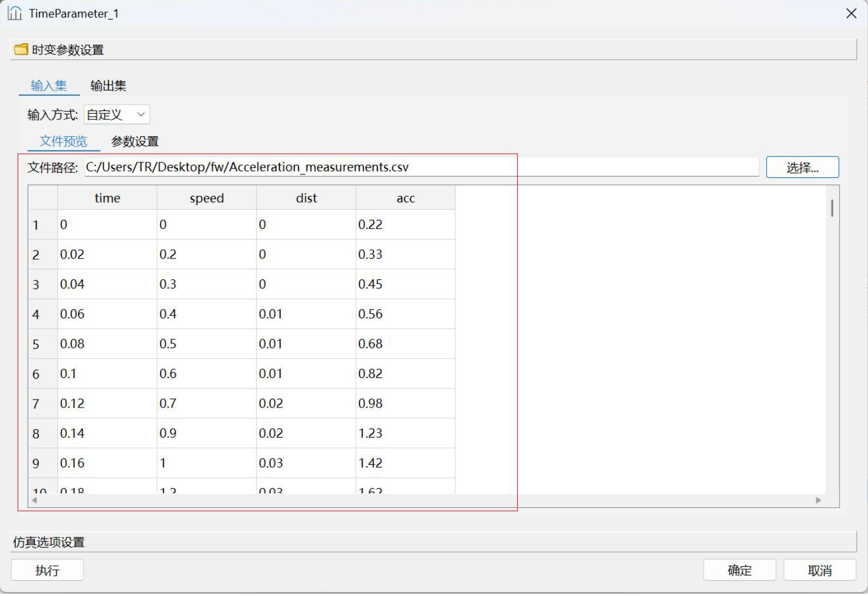The width and height of the screenshot is (868, 596).
Task: Cancel with the 取消 button
Action: (820, 570)
